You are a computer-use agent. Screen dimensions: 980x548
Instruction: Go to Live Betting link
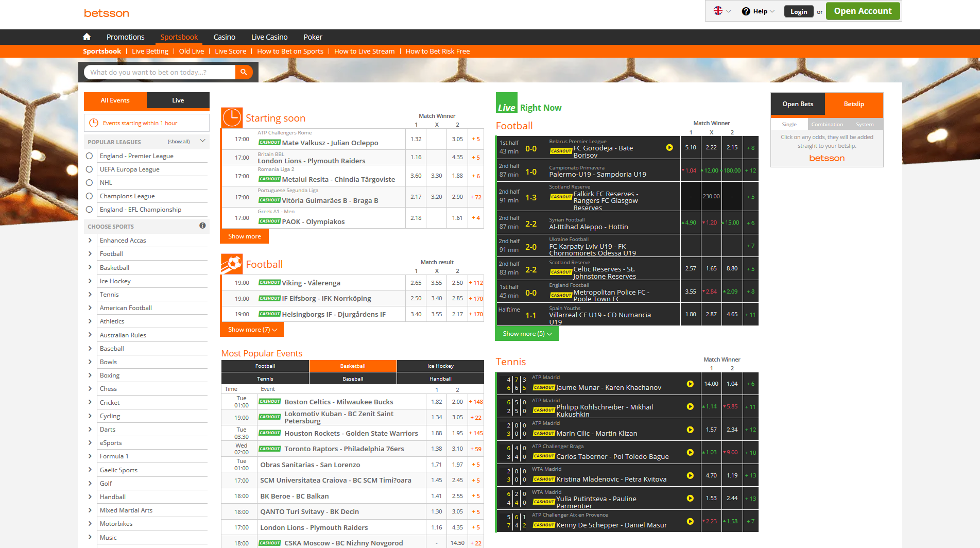(x=150, y=52)
